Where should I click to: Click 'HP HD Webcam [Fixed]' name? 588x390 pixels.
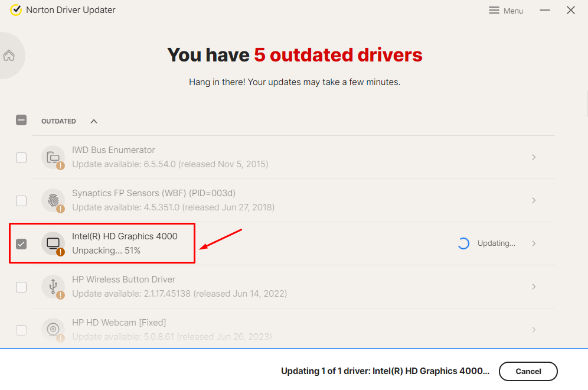(x=119, y=323)
